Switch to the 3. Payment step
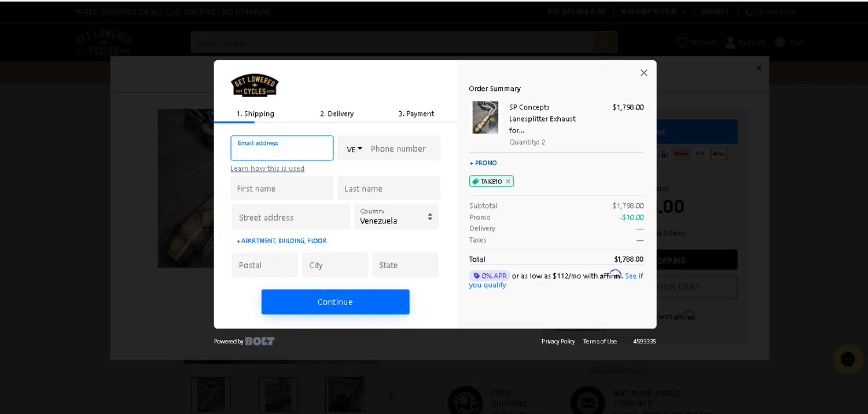868x414 pixels. [x=416, y=113]
